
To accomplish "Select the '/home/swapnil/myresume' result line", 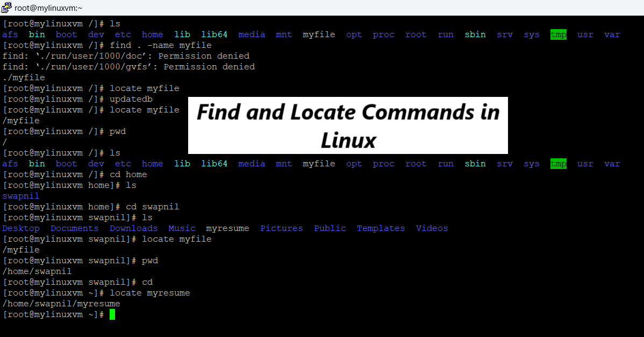I will tap(61, 304).
